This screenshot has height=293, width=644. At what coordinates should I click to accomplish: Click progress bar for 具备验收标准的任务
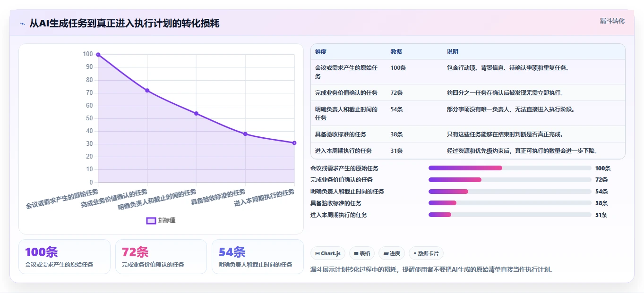(510, 203)
